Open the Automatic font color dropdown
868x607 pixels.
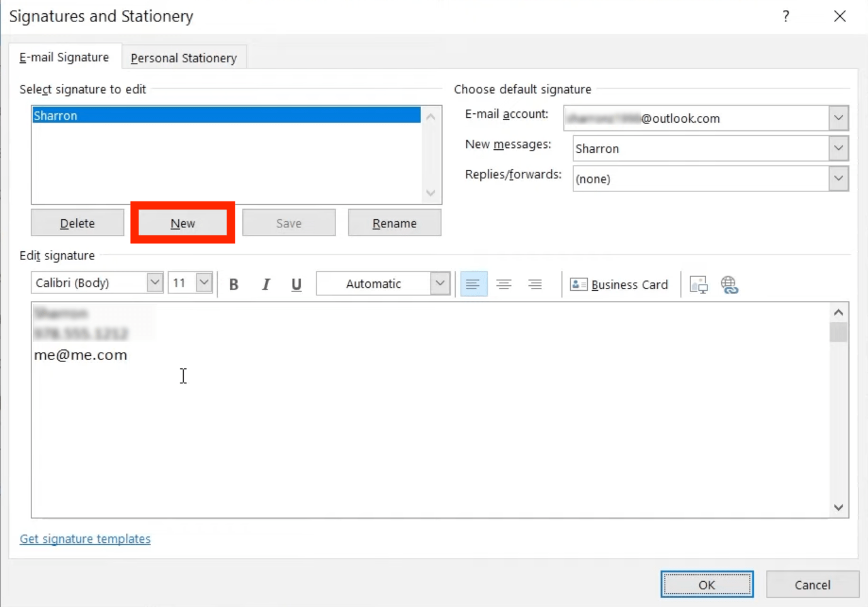coord(440,283)
